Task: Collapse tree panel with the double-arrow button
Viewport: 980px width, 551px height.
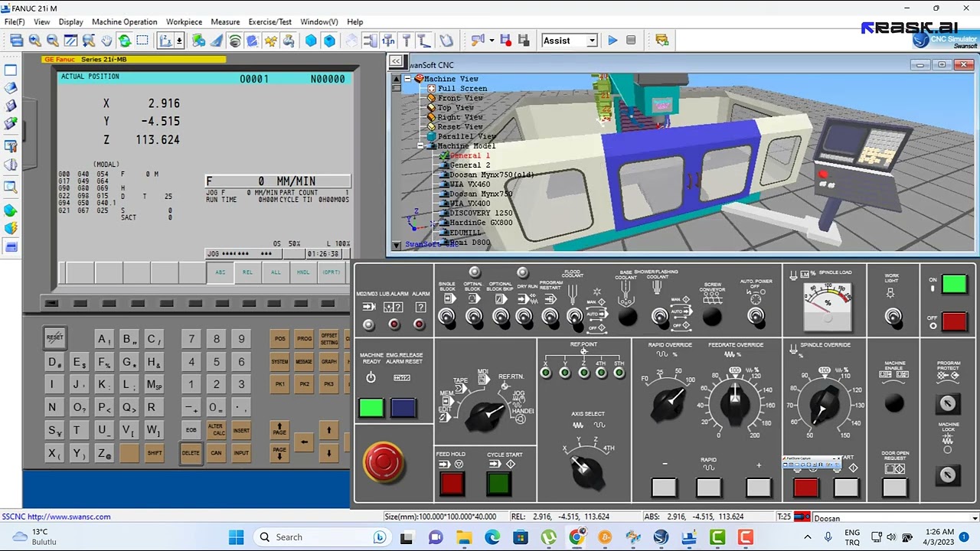Action: 396,61
